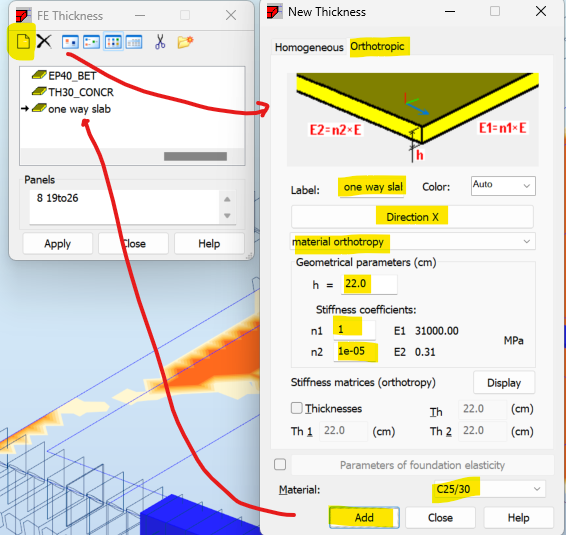Click the n1 stiffness coefficient field
Image resolution: width=566 pixels, height=535 pixels.
click(x=354, y=330)
